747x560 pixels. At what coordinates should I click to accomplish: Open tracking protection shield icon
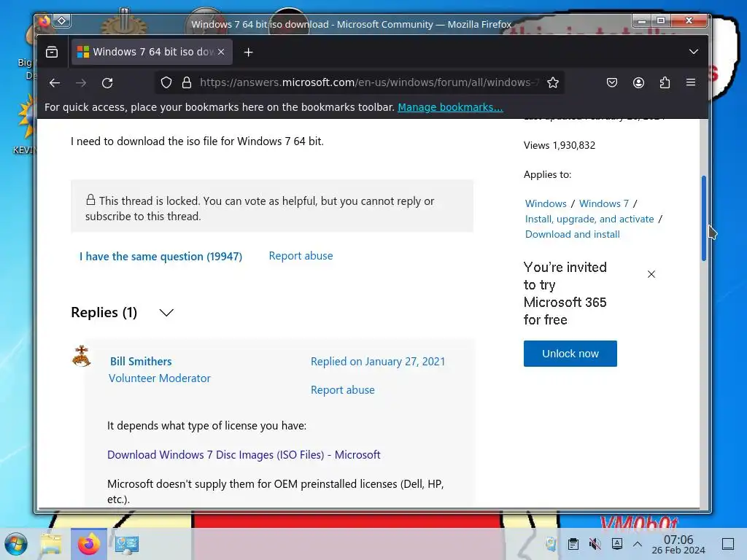pos(166,83)
